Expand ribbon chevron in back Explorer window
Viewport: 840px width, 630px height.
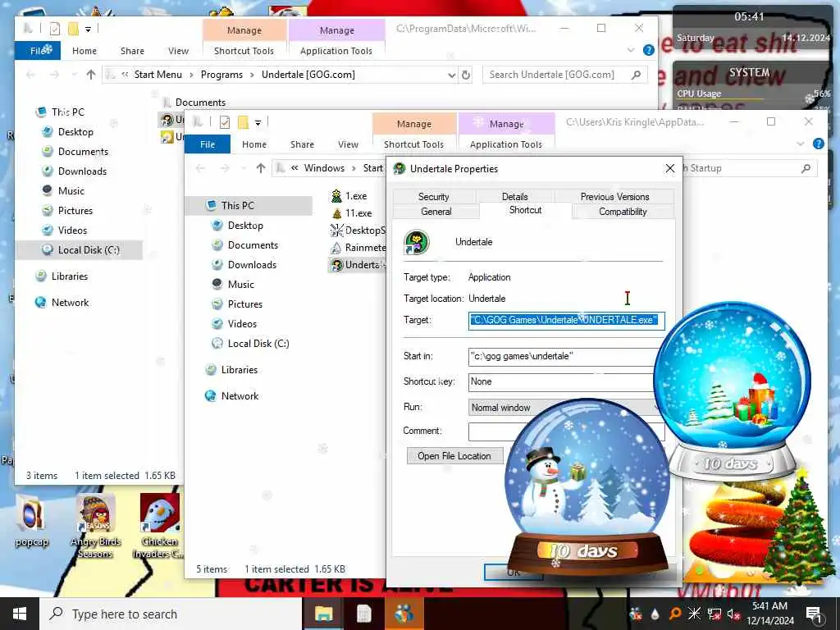[631, 50]
